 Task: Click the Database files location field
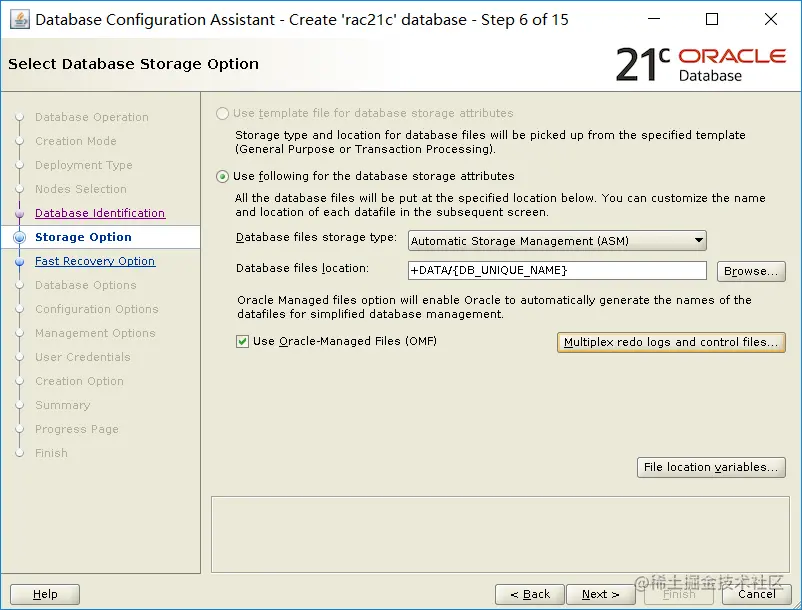pyautogui.click(x=557, y=270)
